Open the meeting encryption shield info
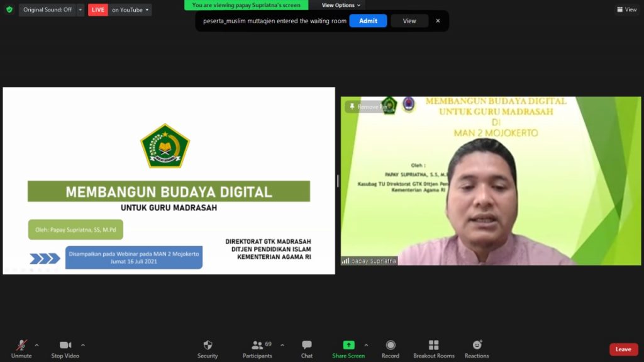Viewport: 644px width, 362px height. click(x=9, y=9)
